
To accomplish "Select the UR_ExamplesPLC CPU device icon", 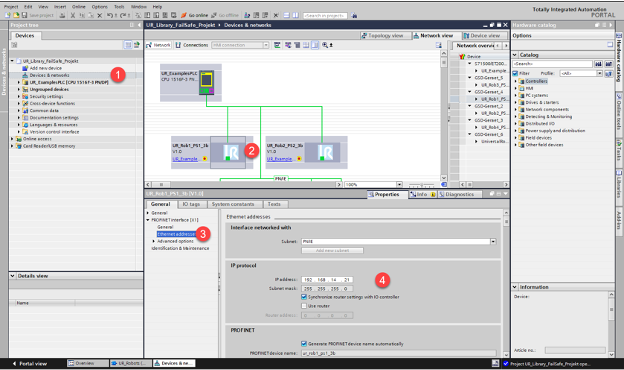I will tap(206, 82).
